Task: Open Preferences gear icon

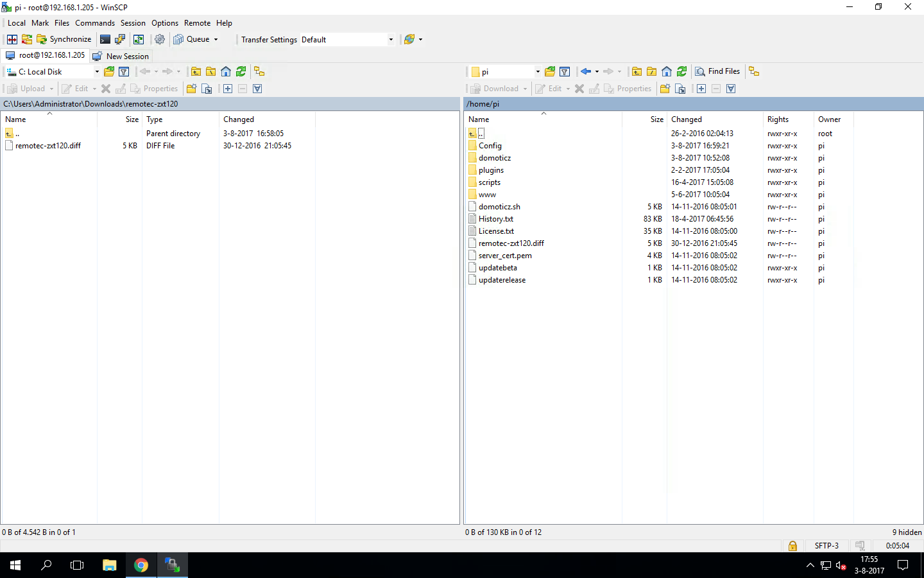Action: pos(160,39)
